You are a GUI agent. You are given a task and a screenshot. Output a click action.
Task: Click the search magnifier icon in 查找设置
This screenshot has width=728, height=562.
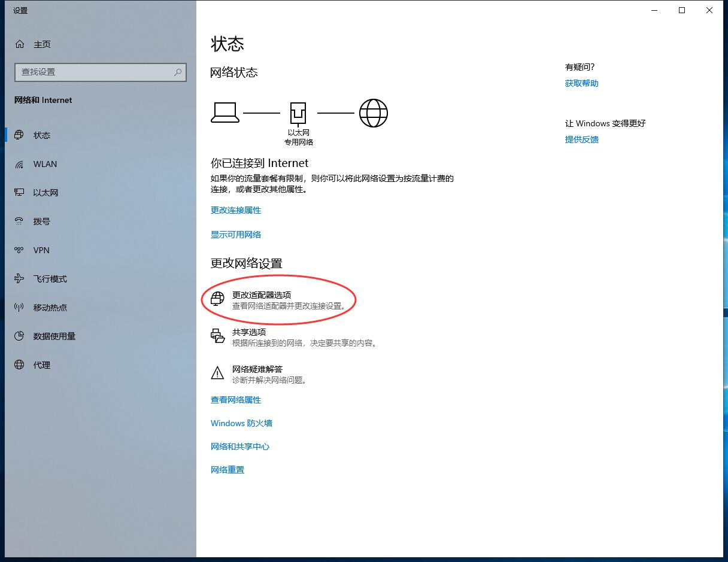[x=178, y=72]
